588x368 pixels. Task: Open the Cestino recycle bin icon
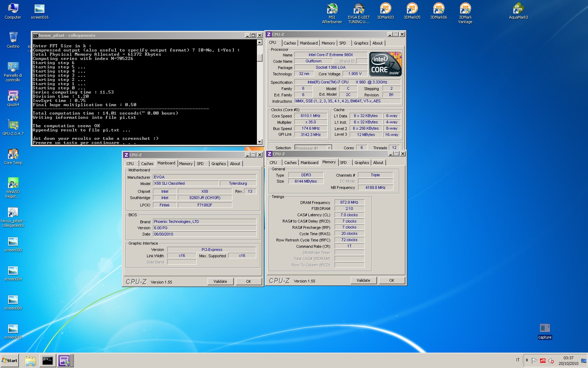pyautogui.click(x=13, y=40)
